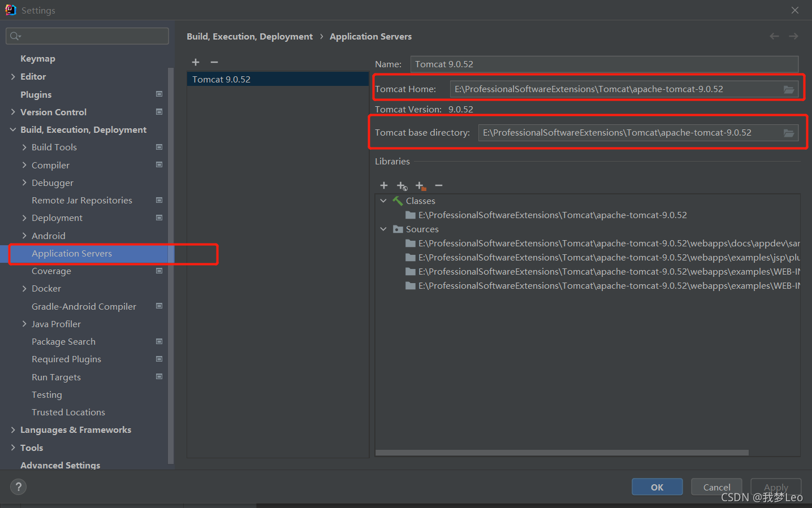Click the Cancel button
812x508 pixels.
point(716,487)
